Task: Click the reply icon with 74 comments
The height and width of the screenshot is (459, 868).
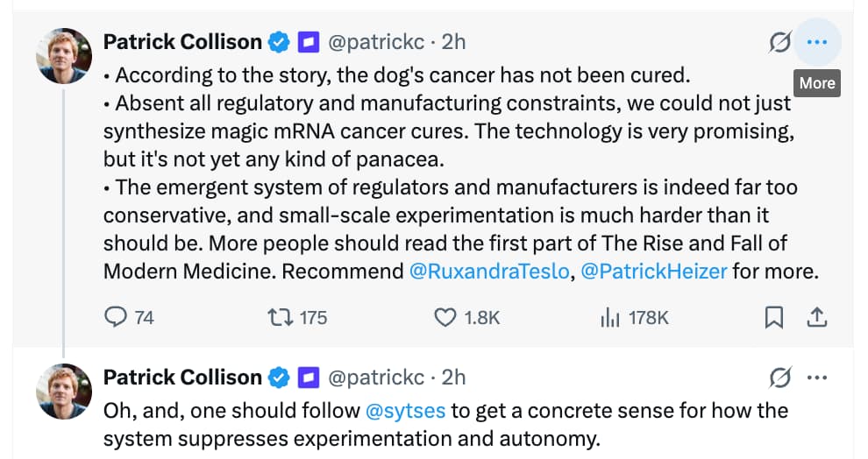Action: 117,317
